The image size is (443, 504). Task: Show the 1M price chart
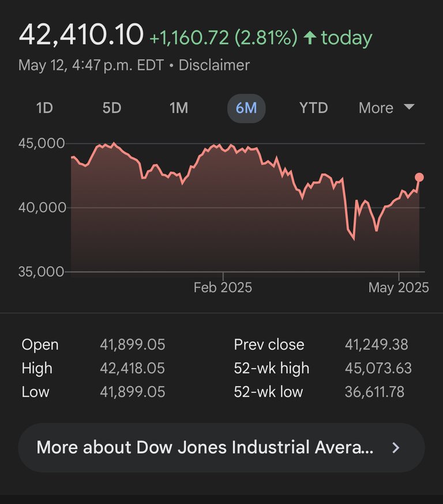179,108
